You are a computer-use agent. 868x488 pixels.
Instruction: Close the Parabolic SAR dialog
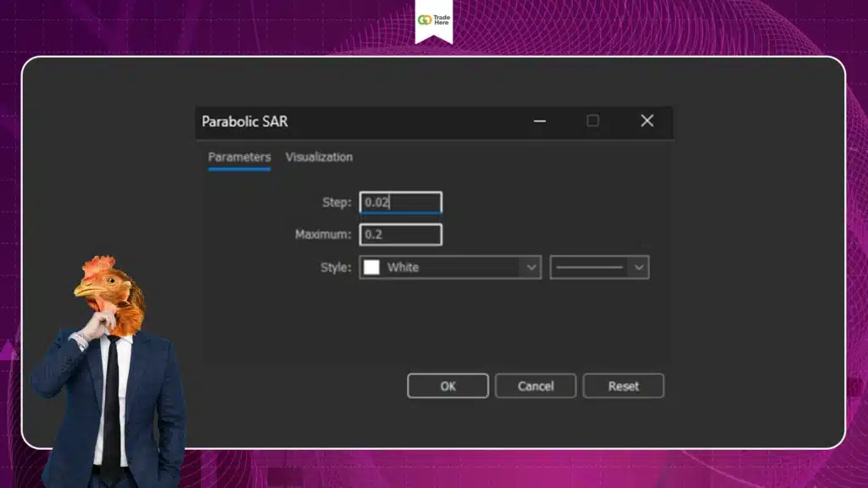coord(647,121)
